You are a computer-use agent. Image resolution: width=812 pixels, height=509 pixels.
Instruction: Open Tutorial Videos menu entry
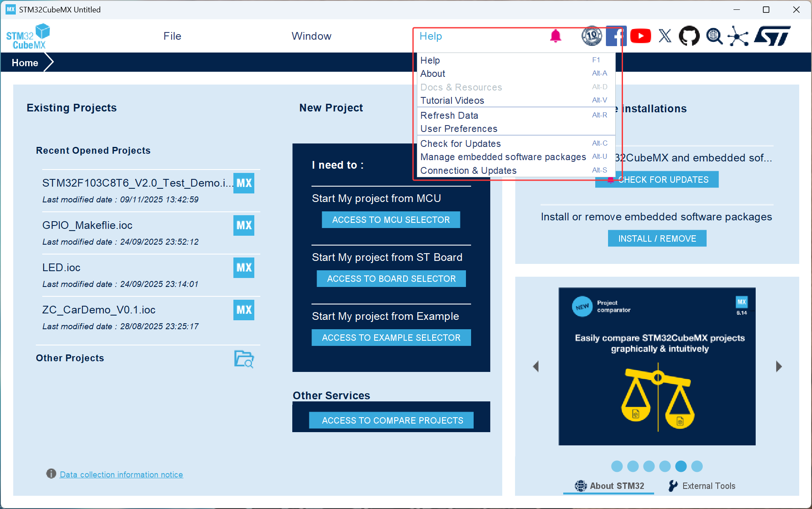(x=516, y=100)
